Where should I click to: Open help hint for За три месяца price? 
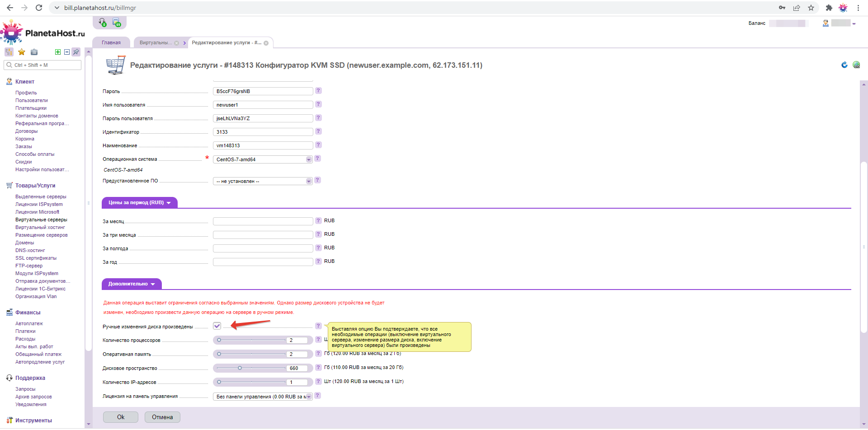point(318,234)
